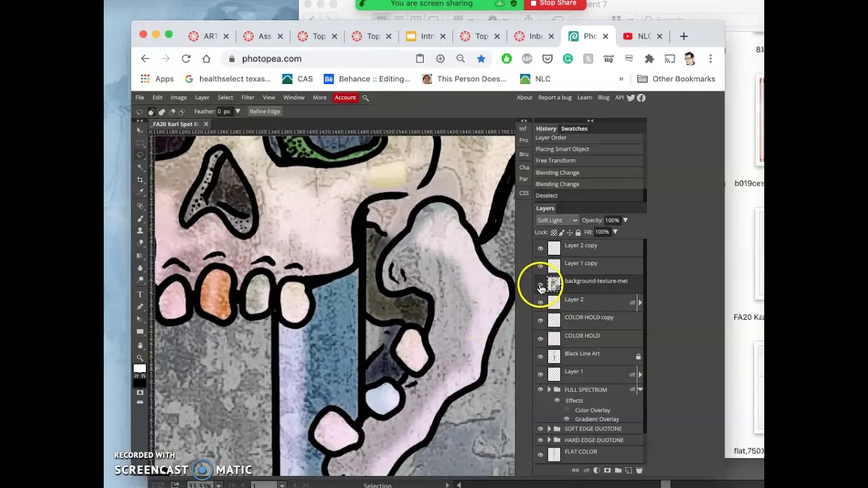Open the Soft Light blend mode dropdown
Viewport: 868px width, 488px height.
[557, 220]
